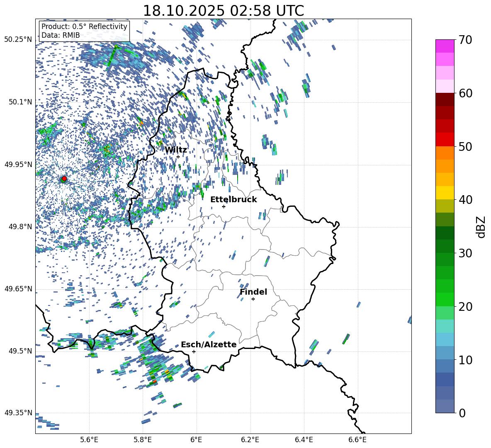Click the Data: RMIB text
This screenshot has width=491, height=448.
pyautogui.click(x=61, y=35)
